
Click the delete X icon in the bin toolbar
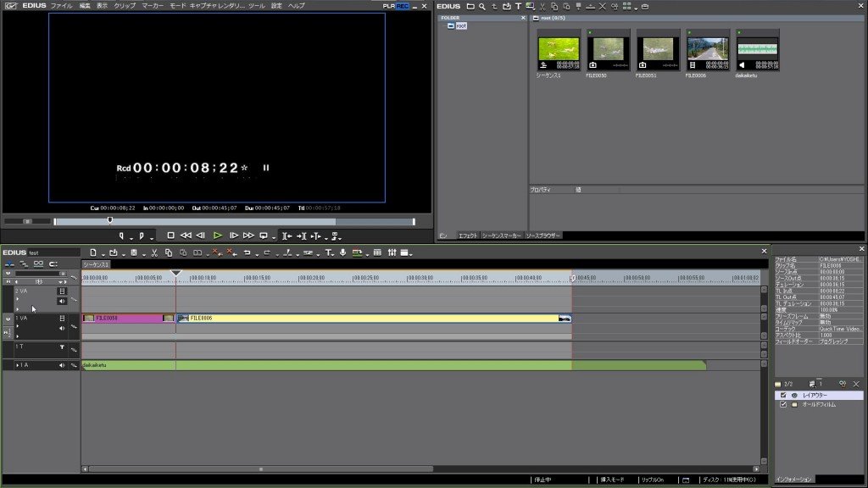click(x=603, y=7)
